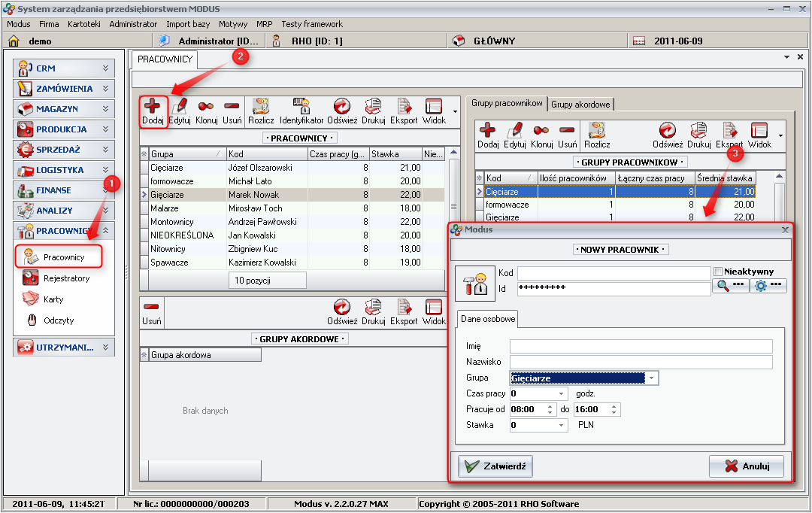The image size is (812, 513).
Task: Click the Anuluj button
Action: (746, 466)
